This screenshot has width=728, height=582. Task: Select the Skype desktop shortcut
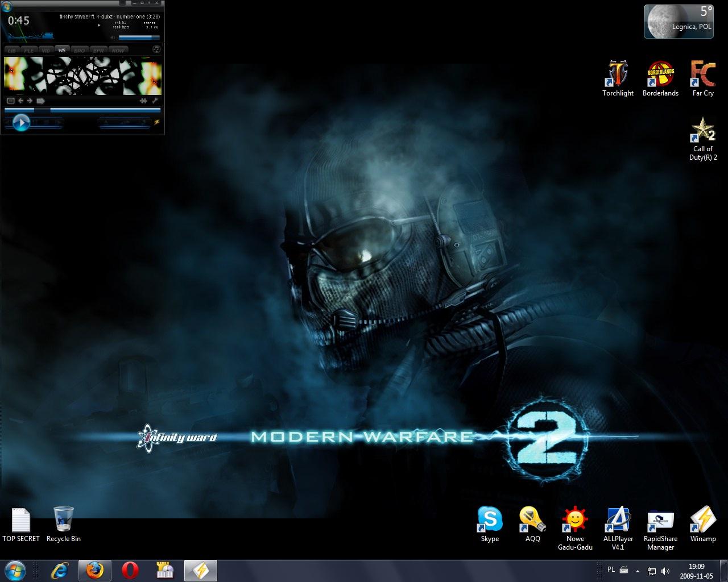(x=490, y=525)
